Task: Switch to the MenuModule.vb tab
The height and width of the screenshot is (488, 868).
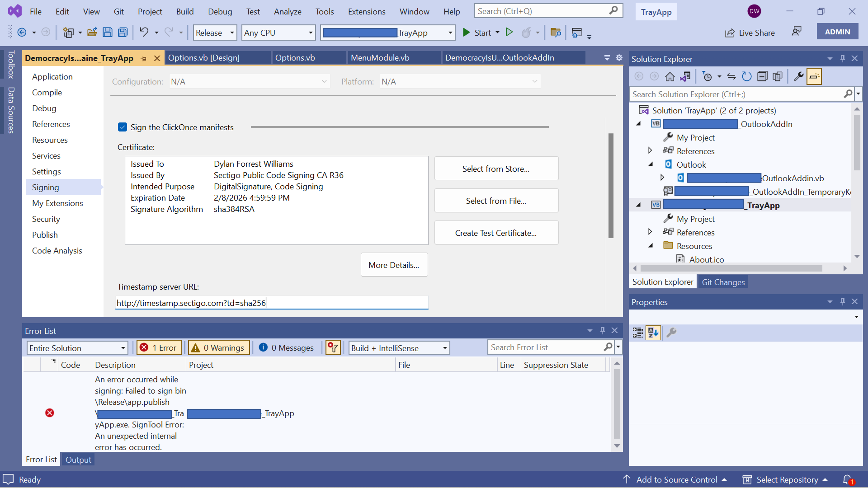Action: pos(380,58)
